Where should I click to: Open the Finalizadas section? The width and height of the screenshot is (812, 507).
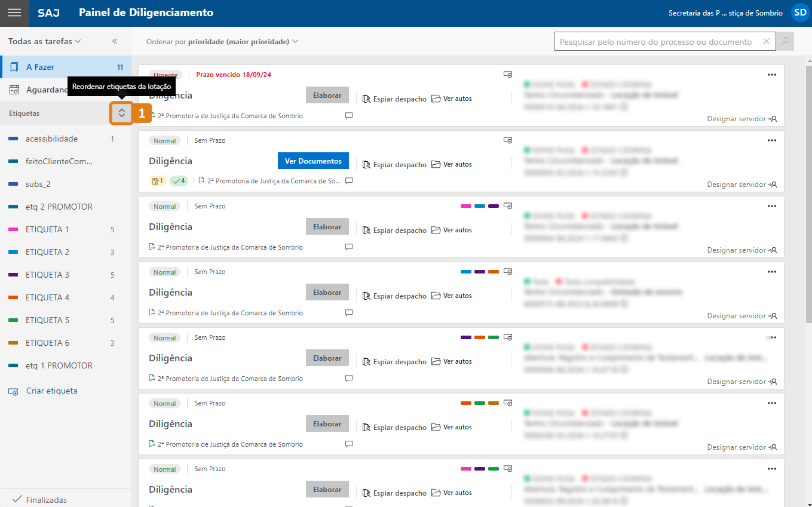tap(40, 500)
